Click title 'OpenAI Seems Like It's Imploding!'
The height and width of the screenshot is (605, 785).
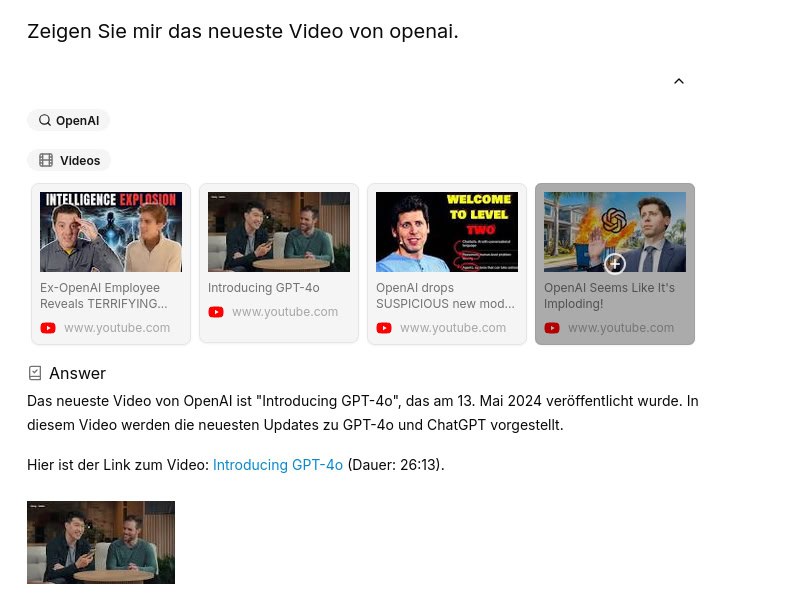coord(609,295)
